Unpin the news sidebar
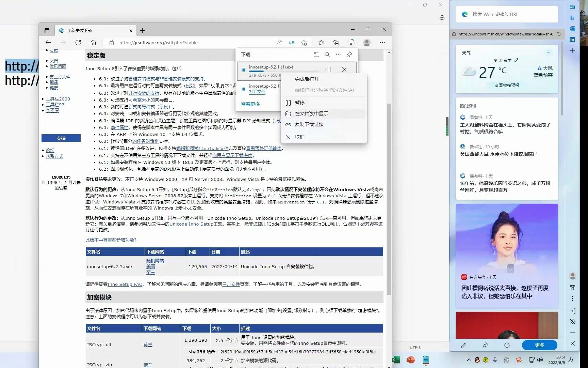The width and height of the screenshot is (588, 368). (573, 322)
